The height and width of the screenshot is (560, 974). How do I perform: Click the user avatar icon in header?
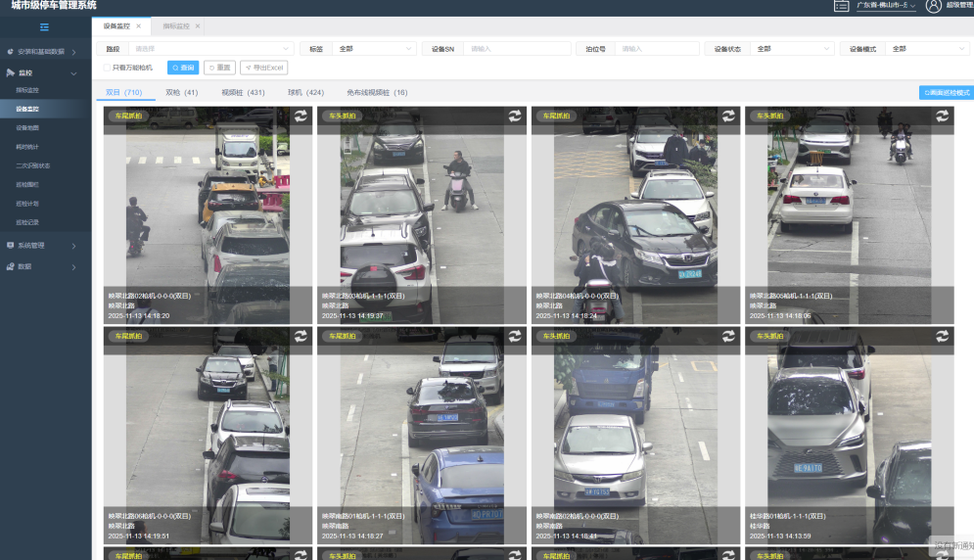click(x=933, y=6)
